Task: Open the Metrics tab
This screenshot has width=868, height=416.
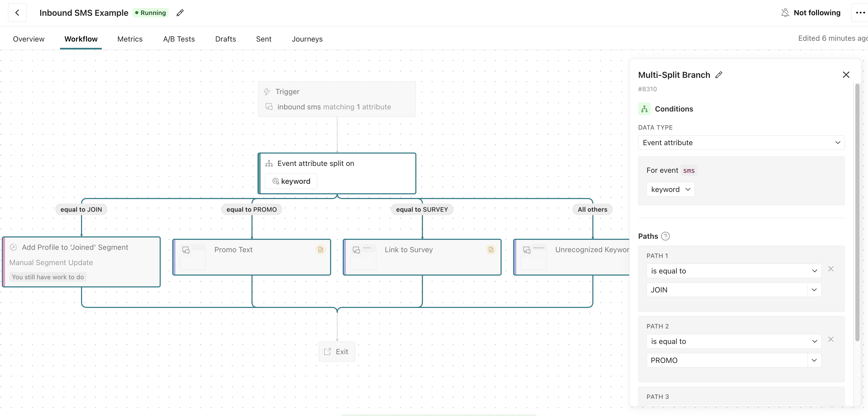Action: point(130,39)
